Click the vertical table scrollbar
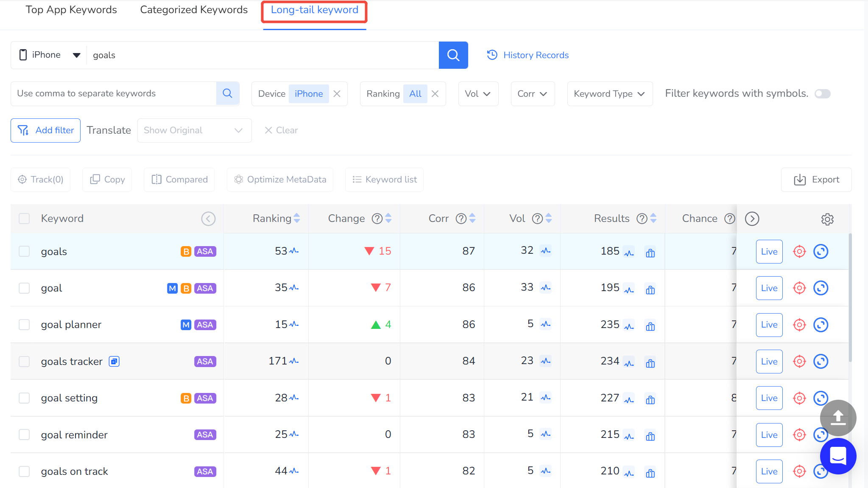Viewport: 868px width, 488px height. (x=850, y=297)
